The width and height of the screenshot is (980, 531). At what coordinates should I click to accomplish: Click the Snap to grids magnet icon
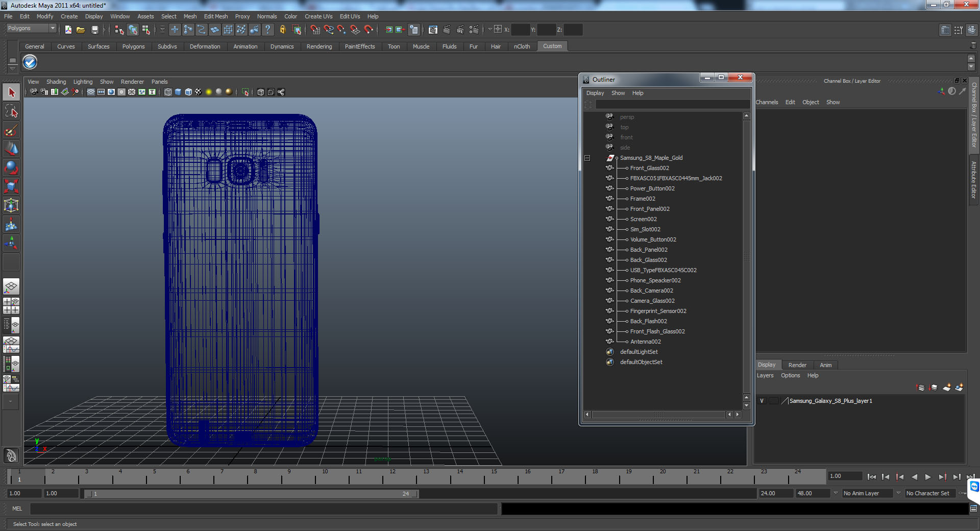coord(315,30)
